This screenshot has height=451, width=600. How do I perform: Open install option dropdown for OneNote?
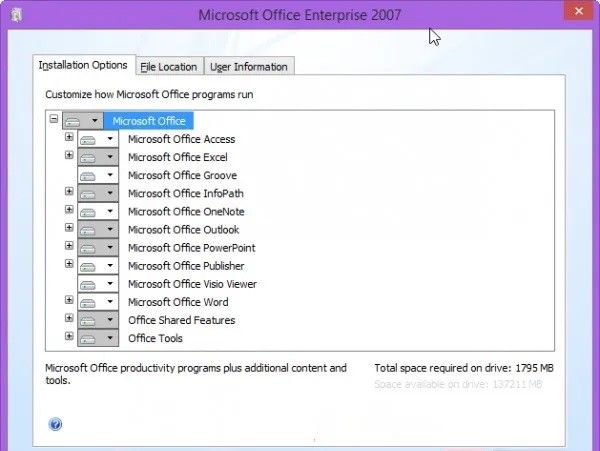(98, 211)
